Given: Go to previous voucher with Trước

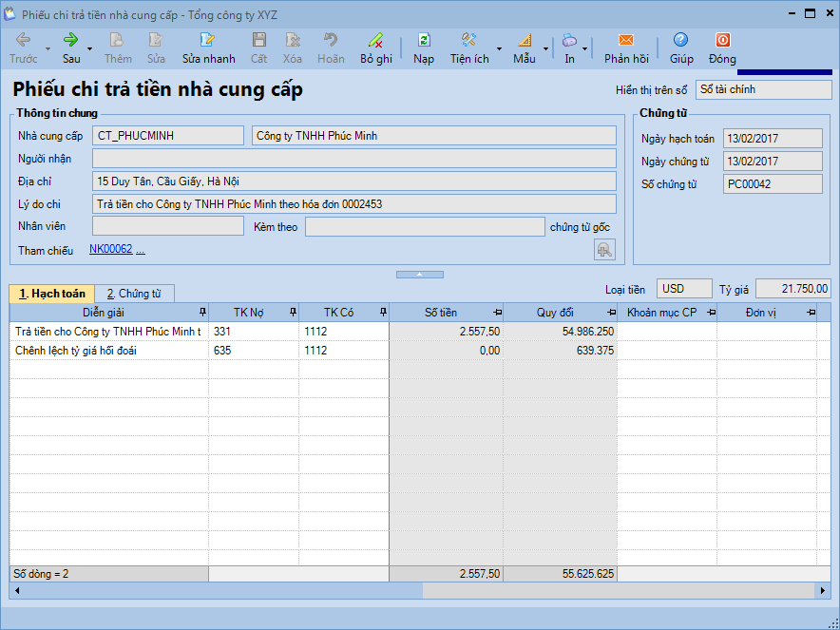Looking at the screenshot, I should pos(24,48).
